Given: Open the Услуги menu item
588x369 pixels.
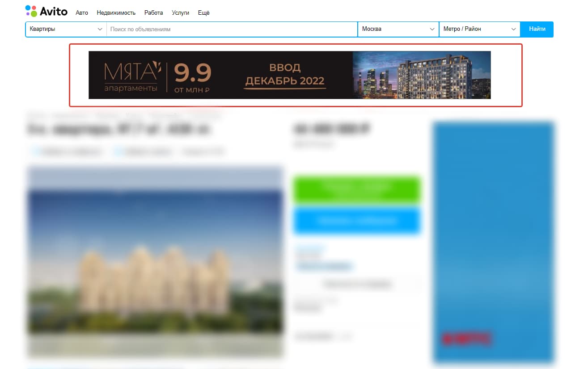Looking at the screenshot, I should click(x=181, y=13).
